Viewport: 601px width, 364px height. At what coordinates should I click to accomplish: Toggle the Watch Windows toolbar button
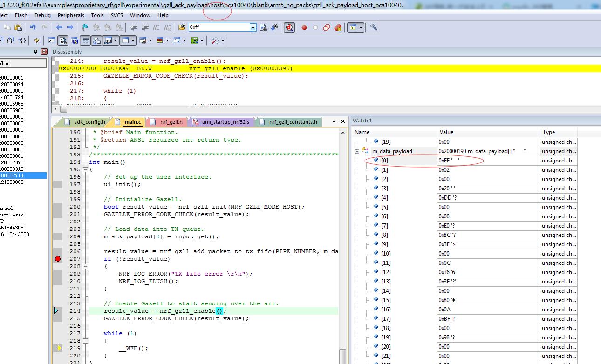(x=108, y=40)
